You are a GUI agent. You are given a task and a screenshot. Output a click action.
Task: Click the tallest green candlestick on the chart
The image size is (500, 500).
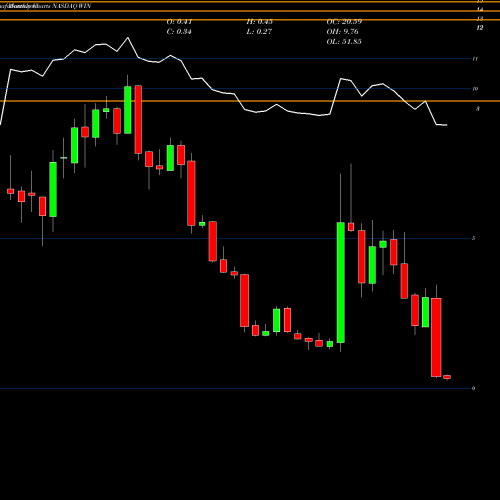341,282
